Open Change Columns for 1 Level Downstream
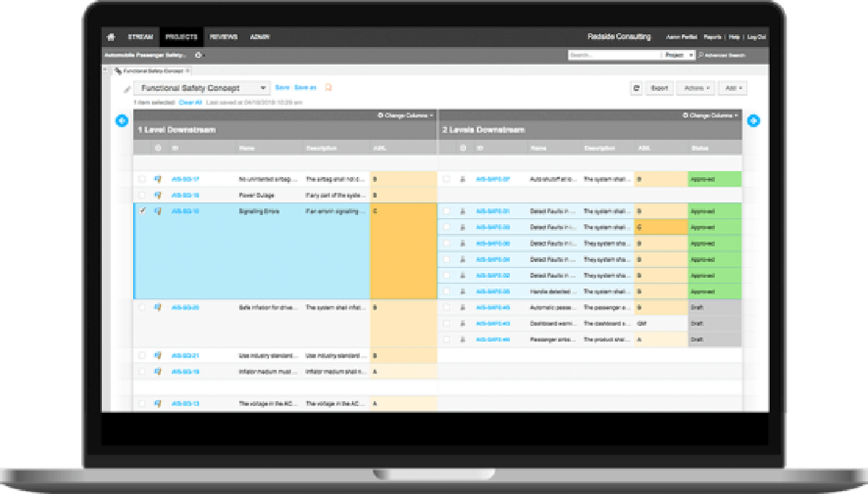This screenshot has width=868, height=494. (x=404, y=115)
